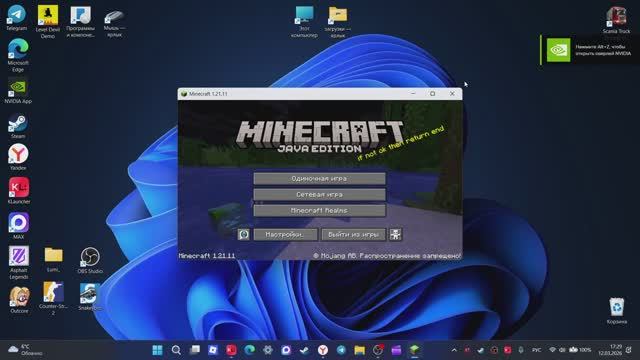Open Roblox from the taskbar
The image size is (640, 360).
tap(213, 350)
